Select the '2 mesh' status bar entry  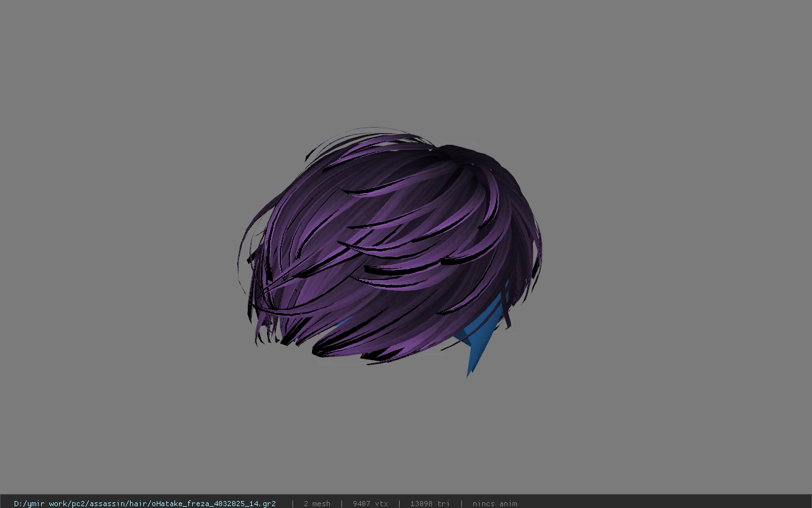pyautogui.click(x=317, y=504)
